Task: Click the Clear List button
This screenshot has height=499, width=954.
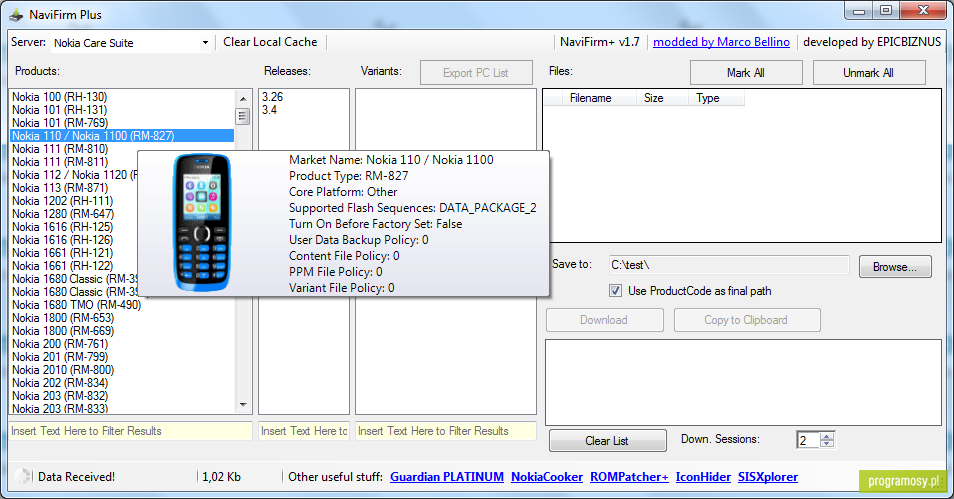Action: coord(607,441)
